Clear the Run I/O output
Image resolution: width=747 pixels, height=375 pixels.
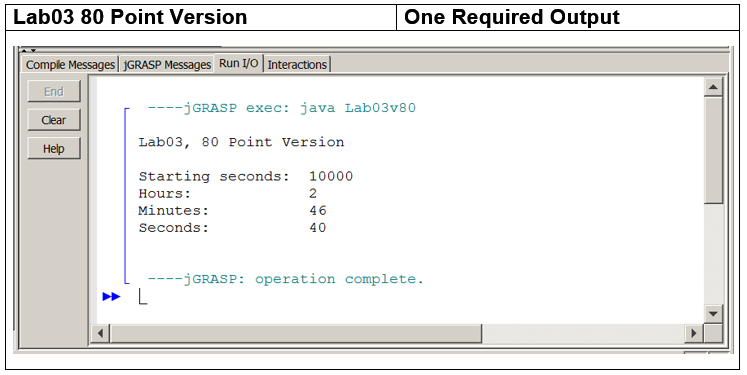tap(54, 120)
